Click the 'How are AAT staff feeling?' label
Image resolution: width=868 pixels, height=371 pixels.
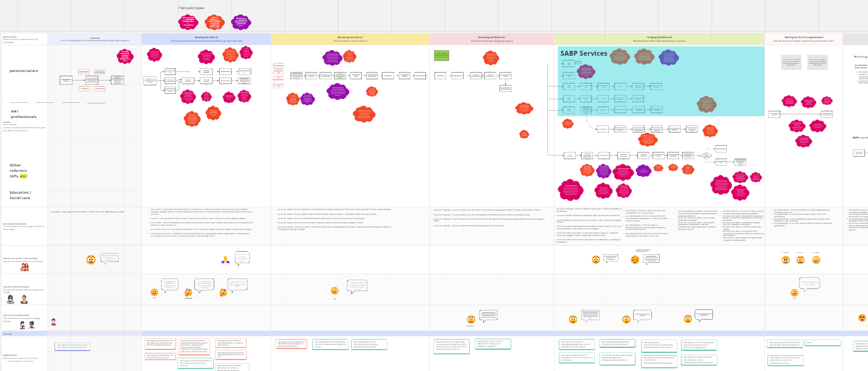[x=15, y=315]
